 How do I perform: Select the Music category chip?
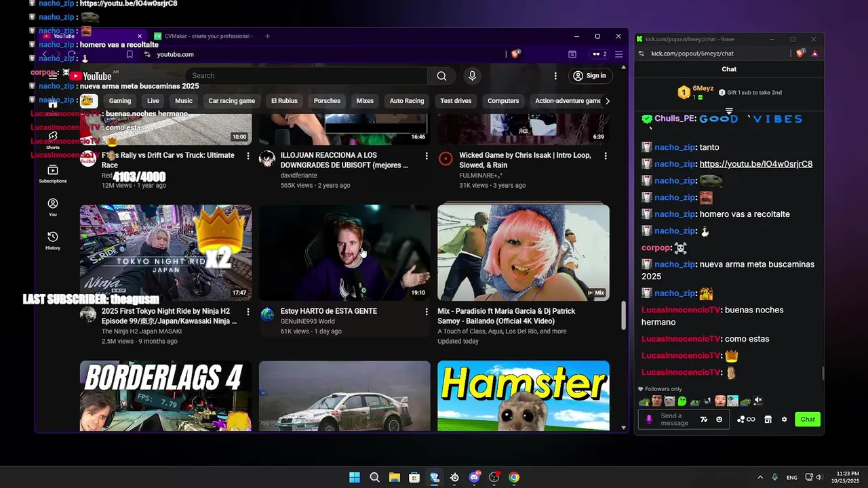pyautogui.click(x=184, y=101)
